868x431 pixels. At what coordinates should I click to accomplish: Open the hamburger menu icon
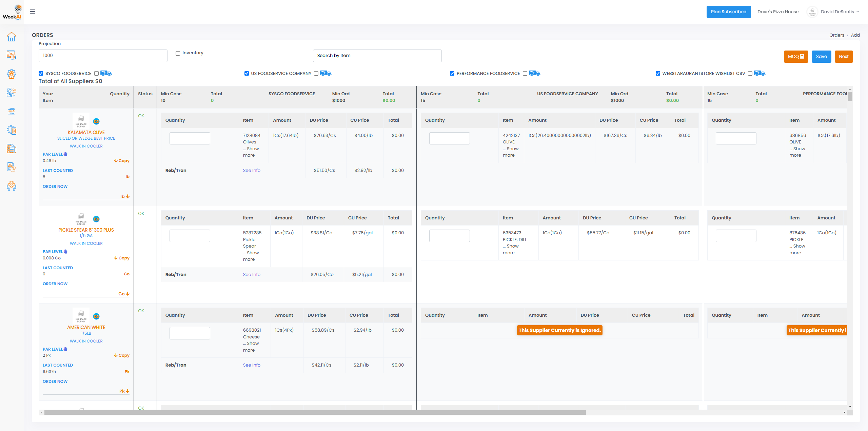33,12
